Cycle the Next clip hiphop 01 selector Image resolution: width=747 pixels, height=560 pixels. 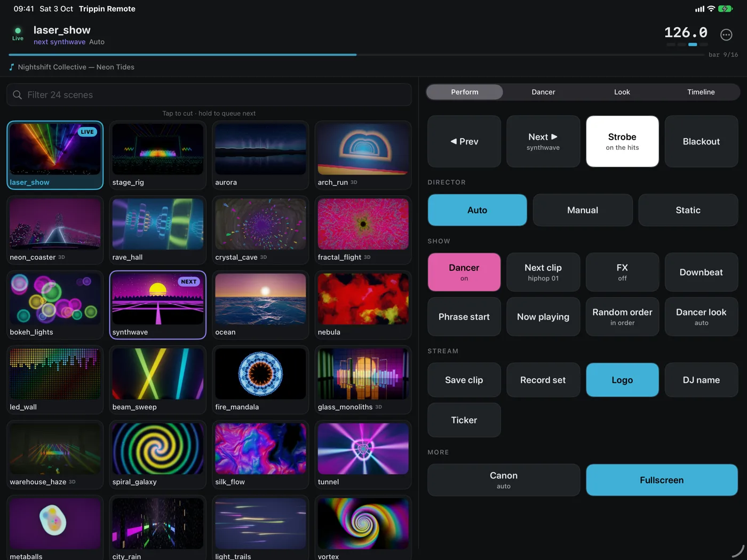(543, 272)
